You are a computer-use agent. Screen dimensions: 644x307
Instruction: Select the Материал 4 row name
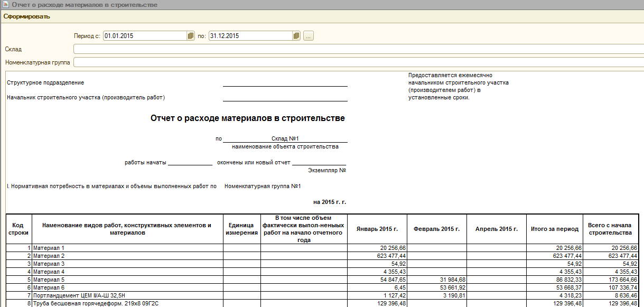click(x=49, y=272)
